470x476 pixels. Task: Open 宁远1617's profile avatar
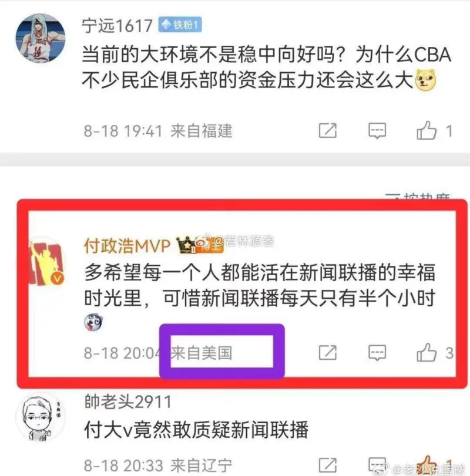pos(41,38)
